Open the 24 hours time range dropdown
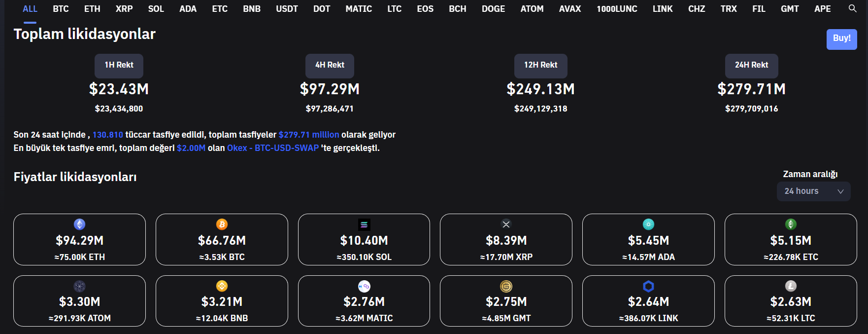The height and width of the screenshot is (334, 868). point(813,191)
